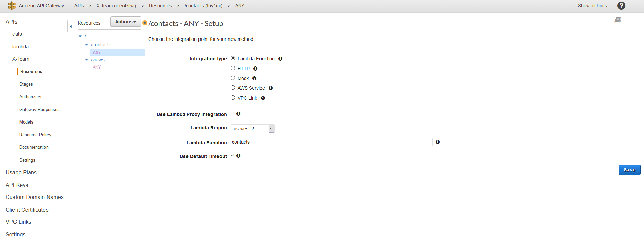Open the Lambda Region dropdown

(252, 129)
